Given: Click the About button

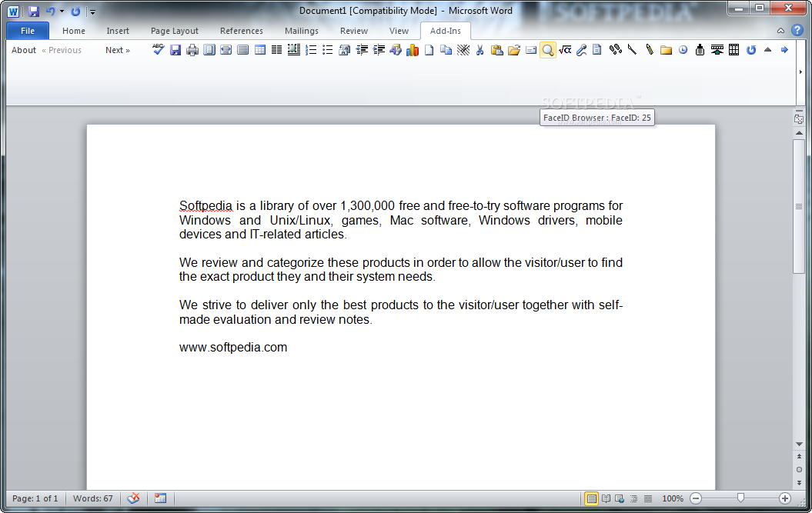Looking at the screenshot, I should click(24, 50).
